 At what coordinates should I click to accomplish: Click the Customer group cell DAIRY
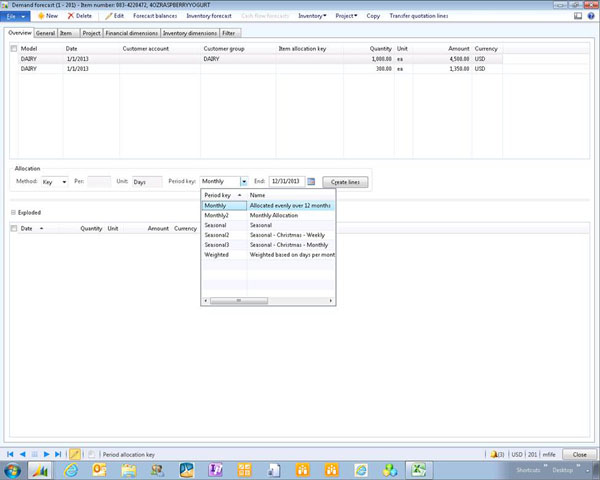[238, 59]
